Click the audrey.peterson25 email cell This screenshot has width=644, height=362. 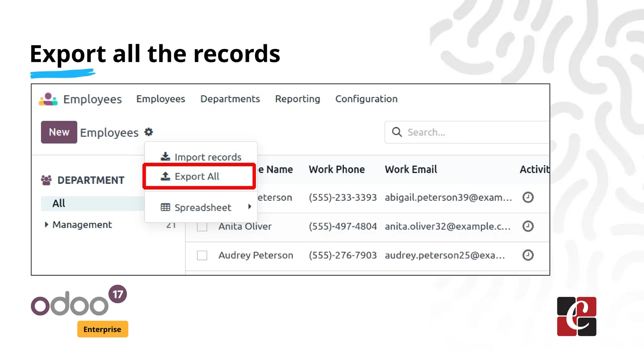[x=445, y=255]
